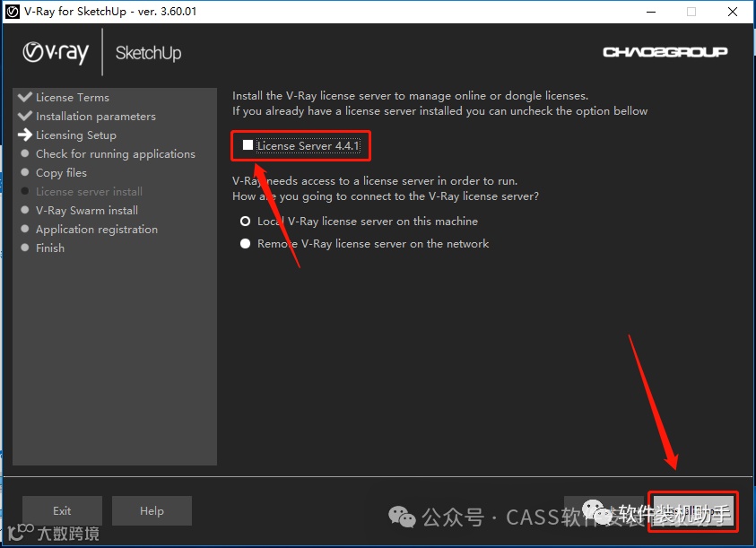The height and width of the screenshot is (548, 756).
Task: Select Remote V-Ray license server radio option
Action: tap(246, 244)
